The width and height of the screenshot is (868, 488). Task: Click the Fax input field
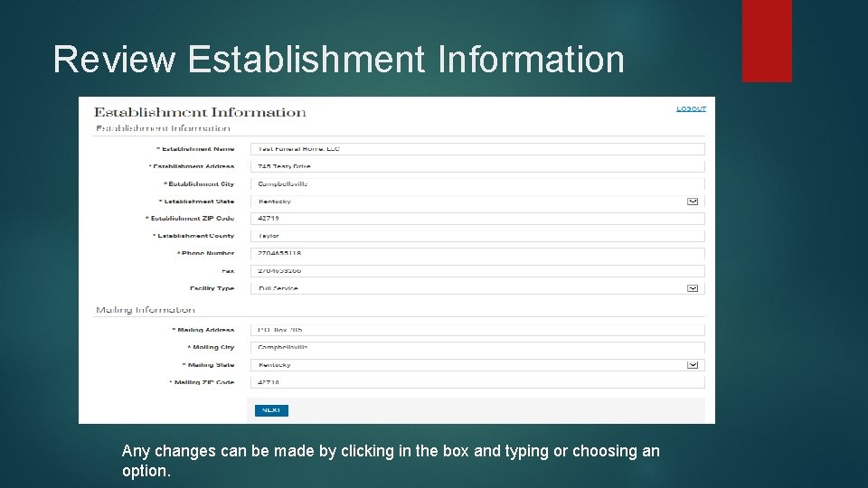[x=477, y=270]
